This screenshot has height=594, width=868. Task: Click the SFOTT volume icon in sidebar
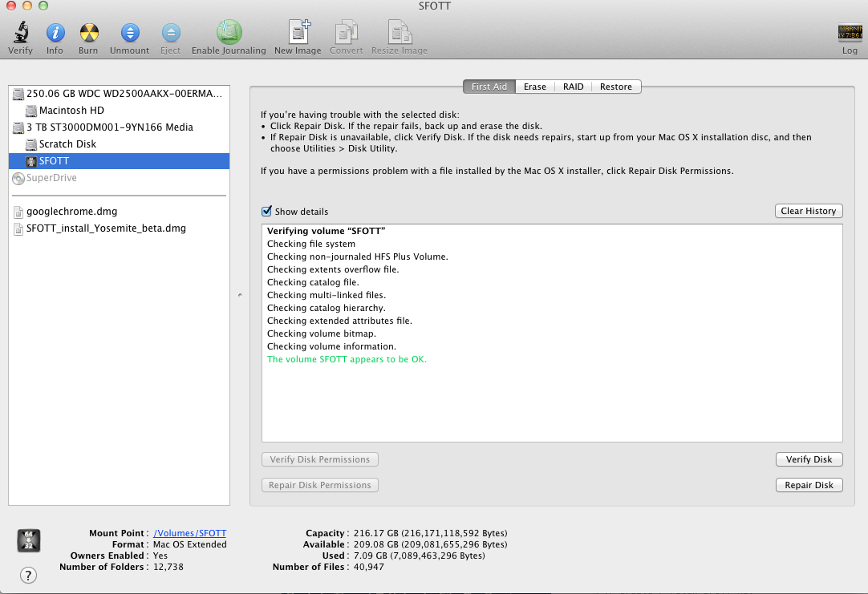(x=31, y=161)
